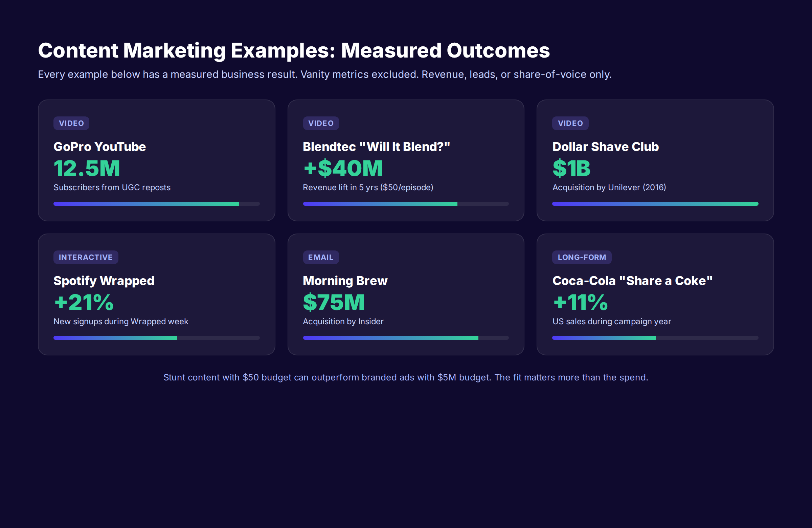Select the 'GoPro YouTube' card title

(x=99, y=147)
